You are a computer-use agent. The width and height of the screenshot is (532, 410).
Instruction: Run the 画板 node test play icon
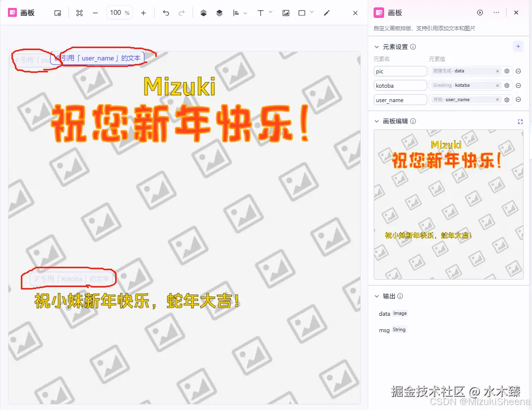point(480,12)
